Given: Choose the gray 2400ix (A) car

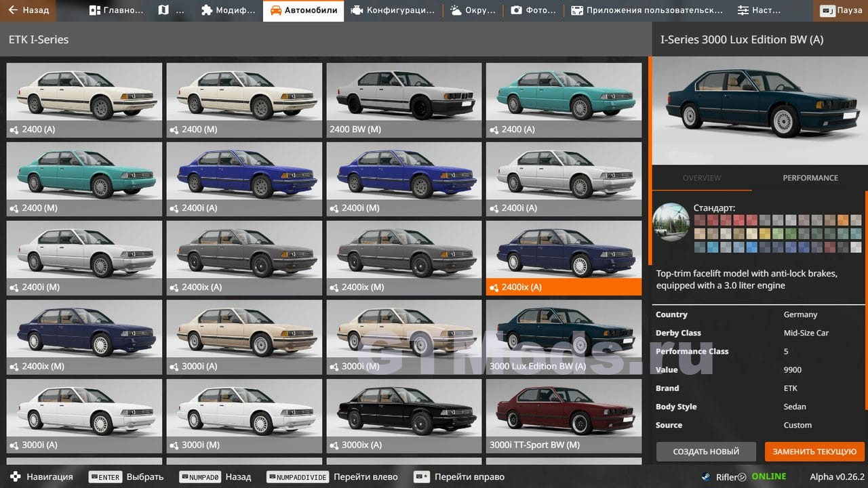Looking at the screenshot, I should [x=244, y=258].
